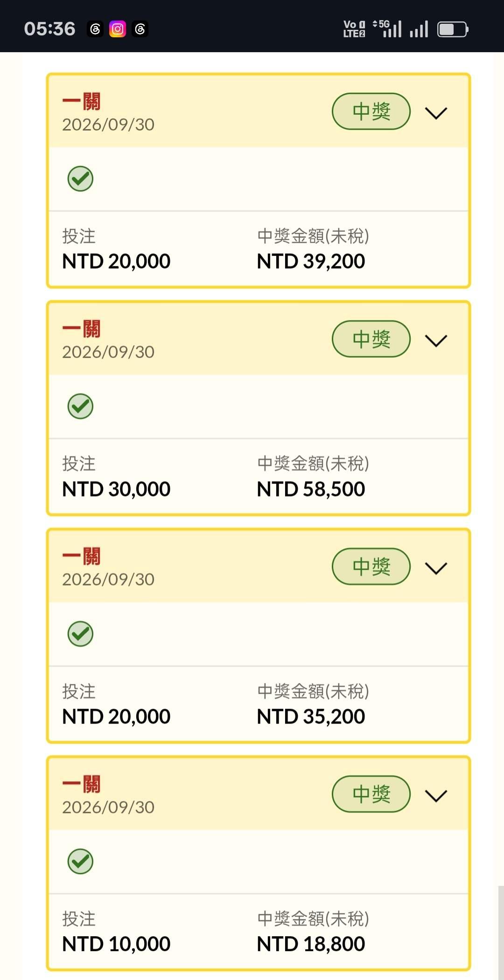
Task: Tap the second Threads icon right of Instagram
Action: [140, 29]
